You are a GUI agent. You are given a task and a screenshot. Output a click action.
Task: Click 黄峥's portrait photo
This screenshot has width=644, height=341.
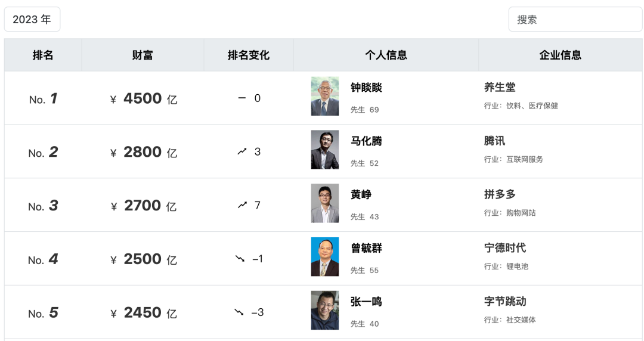point(325,203)
